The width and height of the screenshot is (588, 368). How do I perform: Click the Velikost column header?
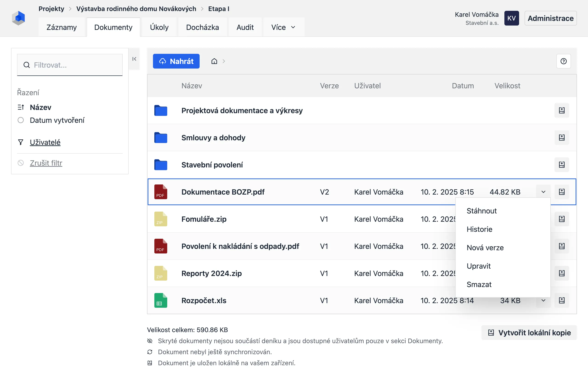pos(507,86)
